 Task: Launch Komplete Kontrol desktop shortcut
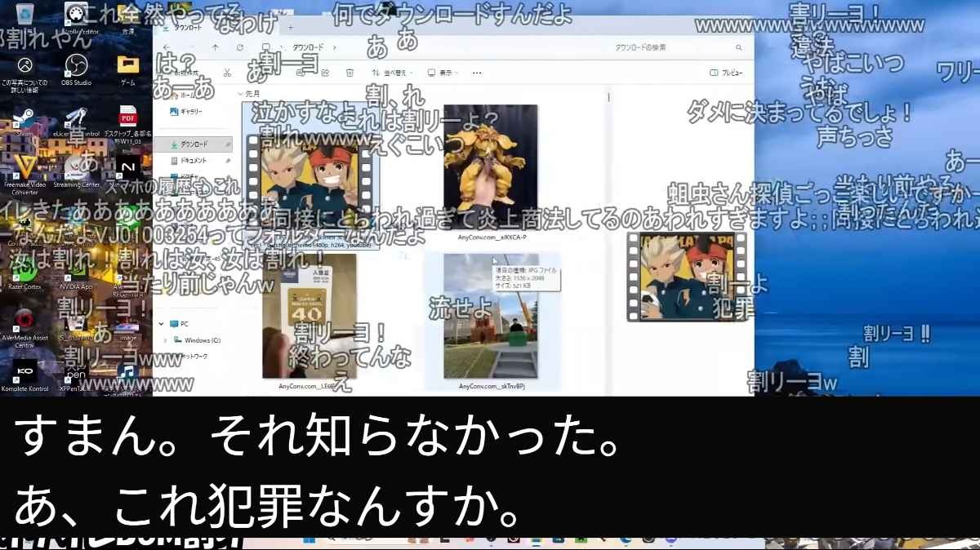click(x=25, y=371)
